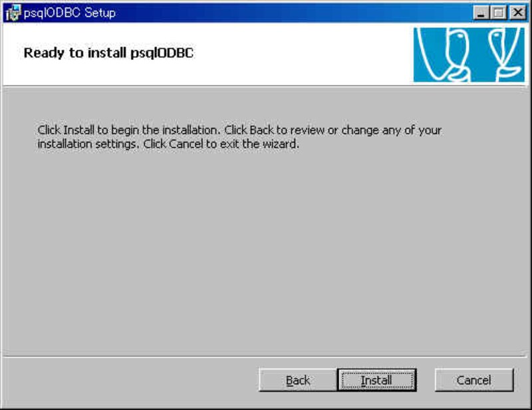Open the system menu via title bar installer icon
Screen dimensions: 532x410
pyautogui.click(x=13, y=13)
